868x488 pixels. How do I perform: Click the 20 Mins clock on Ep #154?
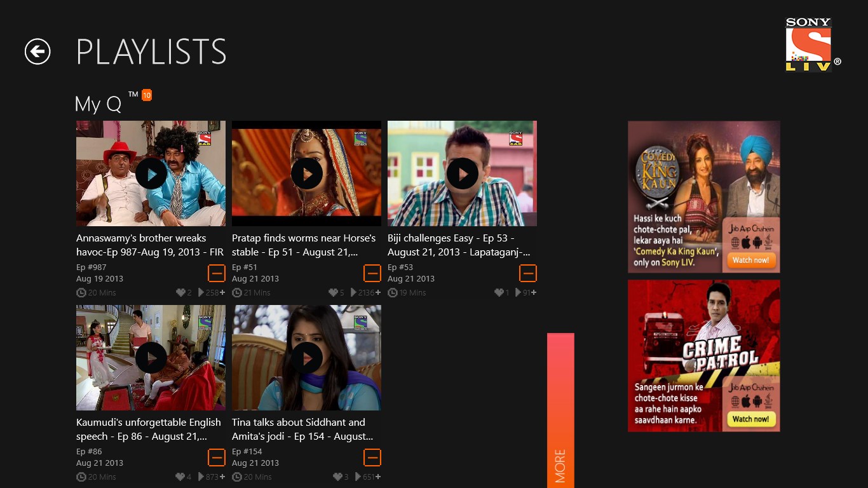tap(237, 477)
